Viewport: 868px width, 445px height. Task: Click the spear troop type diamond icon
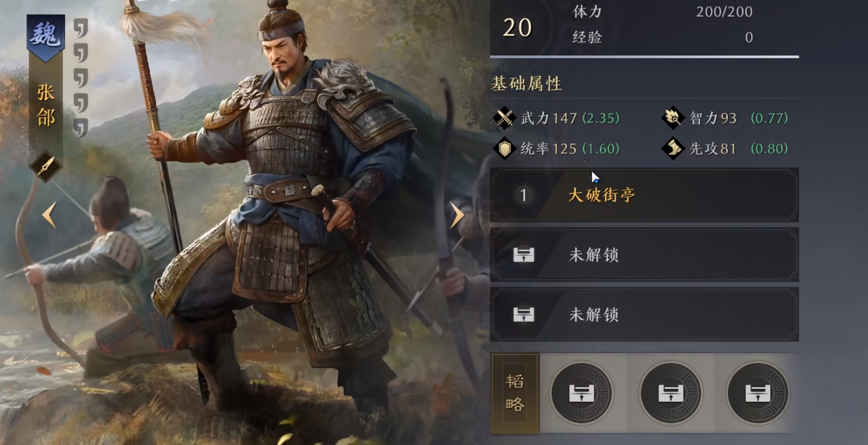point(45,167)
